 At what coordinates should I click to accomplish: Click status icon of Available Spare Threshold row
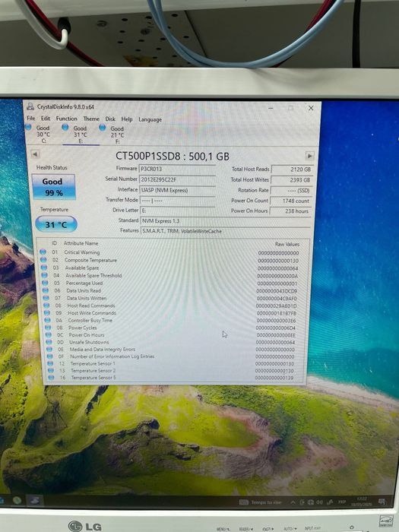point(44,275)
